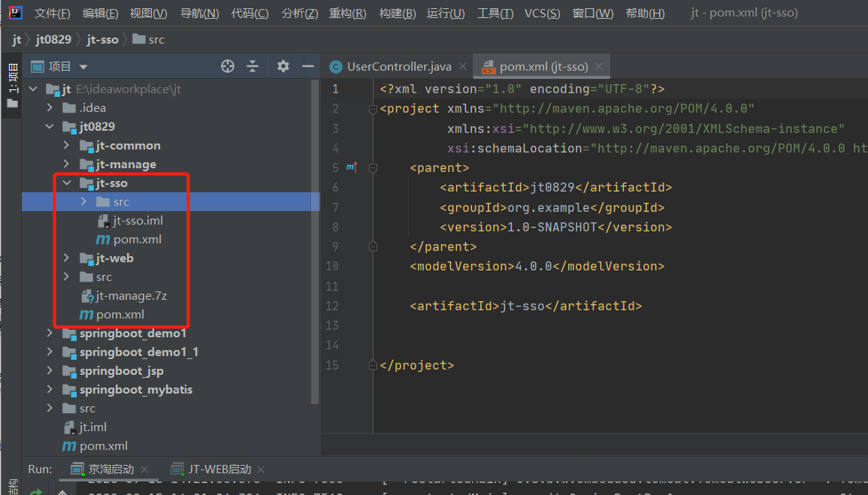
Task: Click the .idea folder icon
Action: point(69,108)
